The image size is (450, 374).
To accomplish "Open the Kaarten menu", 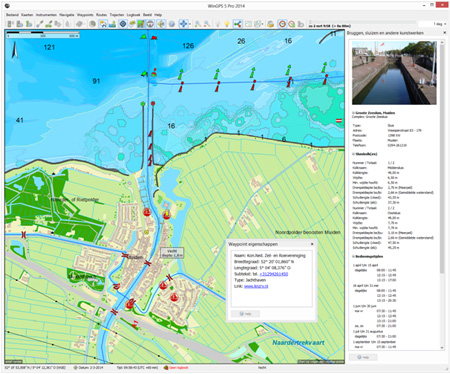I will click(27, 15).
